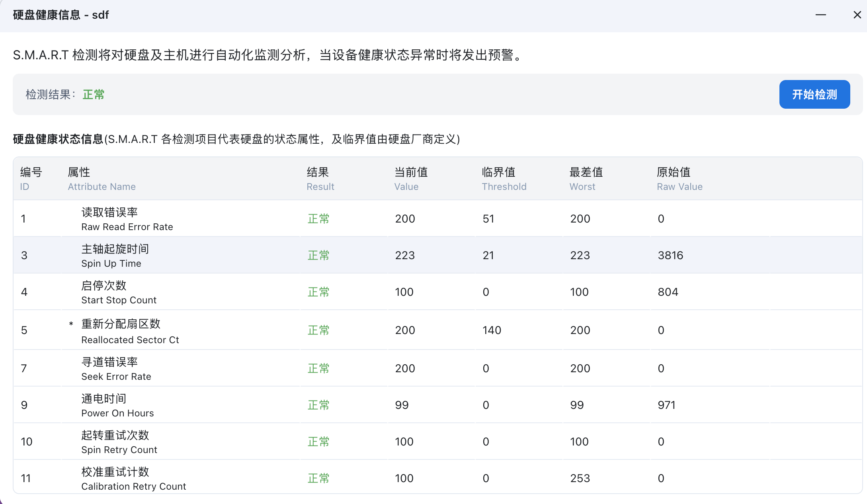This screenshot has height=504, width=867.
Task: Click the 开始检测 start test button
Action: (x=814, y=94)
